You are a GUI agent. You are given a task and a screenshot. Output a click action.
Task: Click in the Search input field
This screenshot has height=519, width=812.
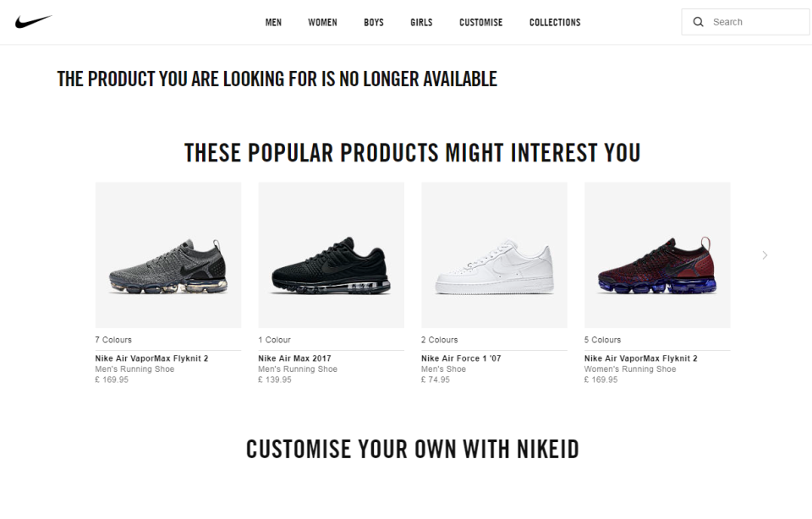coord(744,21)
